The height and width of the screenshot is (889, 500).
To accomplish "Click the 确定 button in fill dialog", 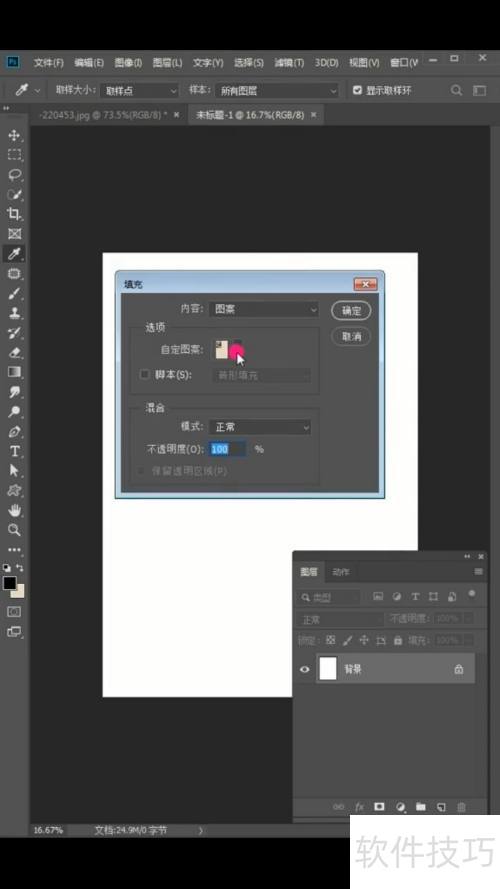I will 351,311.
